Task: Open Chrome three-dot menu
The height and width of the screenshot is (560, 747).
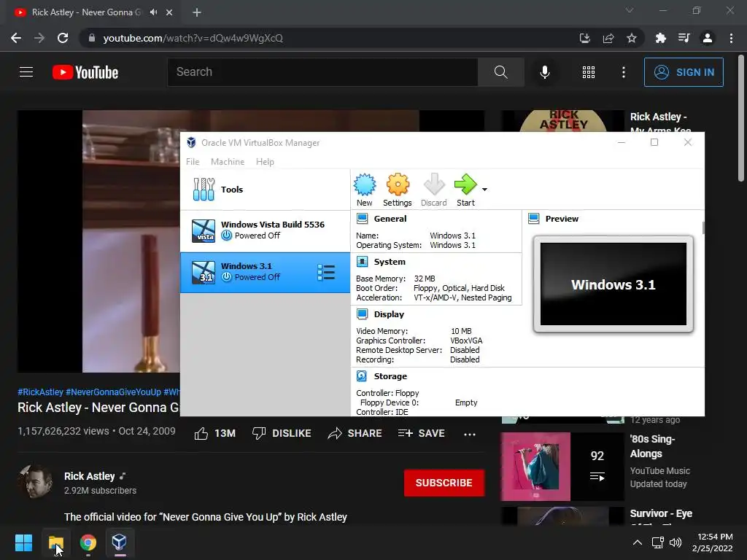Action: pyautogui.click(x=731, y=38)
